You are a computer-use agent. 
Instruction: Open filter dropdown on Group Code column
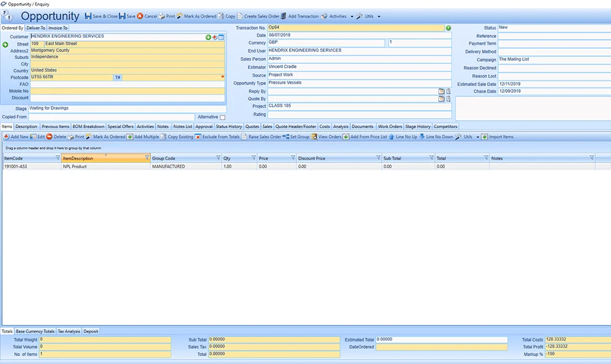218,158
